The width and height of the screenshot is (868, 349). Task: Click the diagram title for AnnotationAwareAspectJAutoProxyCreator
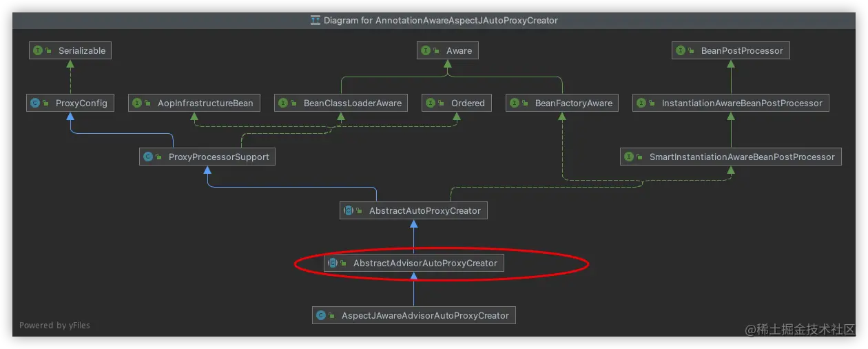441,20
